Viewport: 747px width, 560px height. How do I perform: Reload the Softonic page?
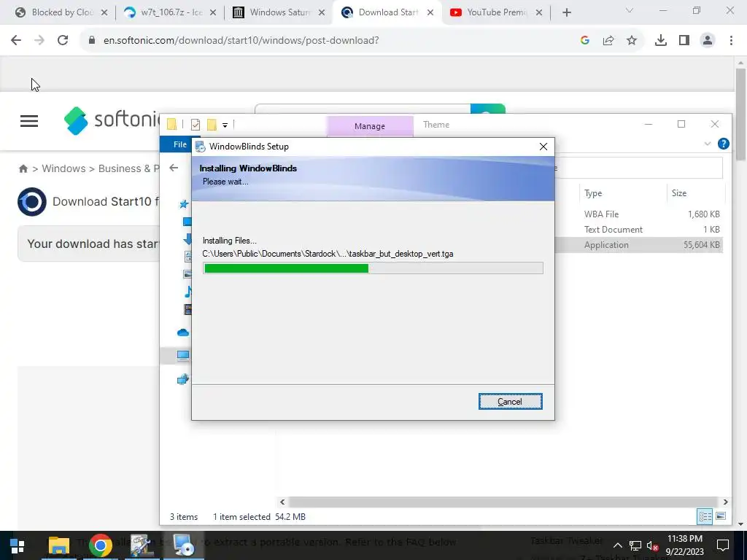tap(63, 41)
